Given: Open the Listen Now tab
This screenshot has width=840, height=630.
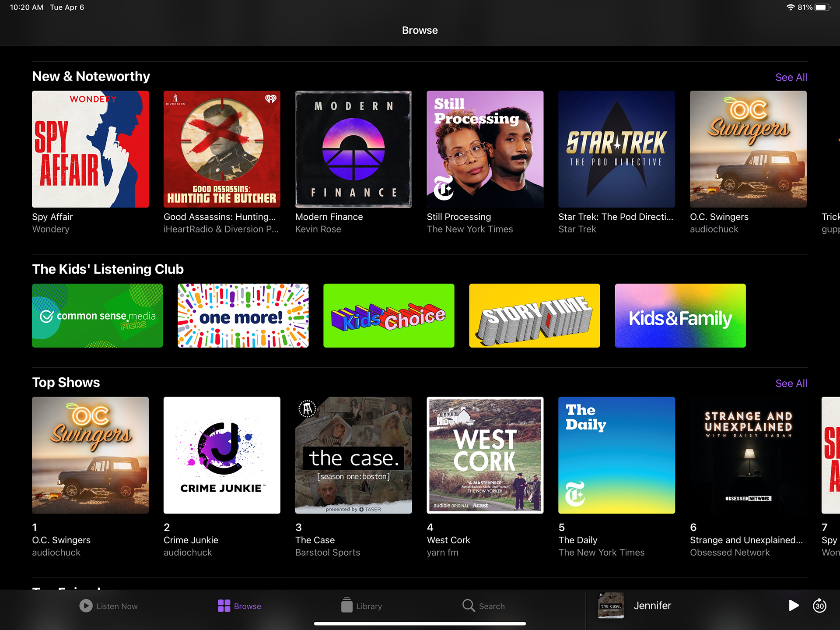Looking at the screenshot, I should coord(108,606).
